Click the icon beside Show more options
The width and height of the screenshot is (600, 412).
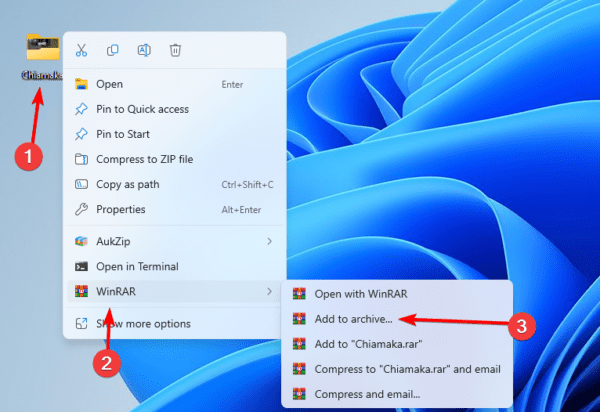click(81, 324)
